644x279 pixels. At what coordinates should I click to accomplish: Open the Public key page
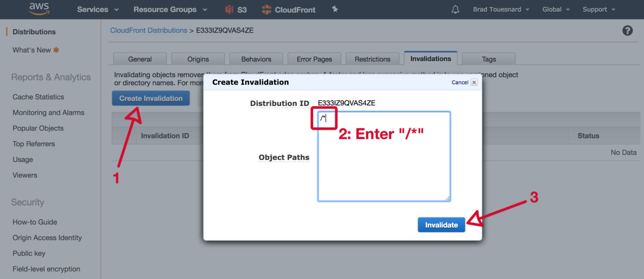29,254
